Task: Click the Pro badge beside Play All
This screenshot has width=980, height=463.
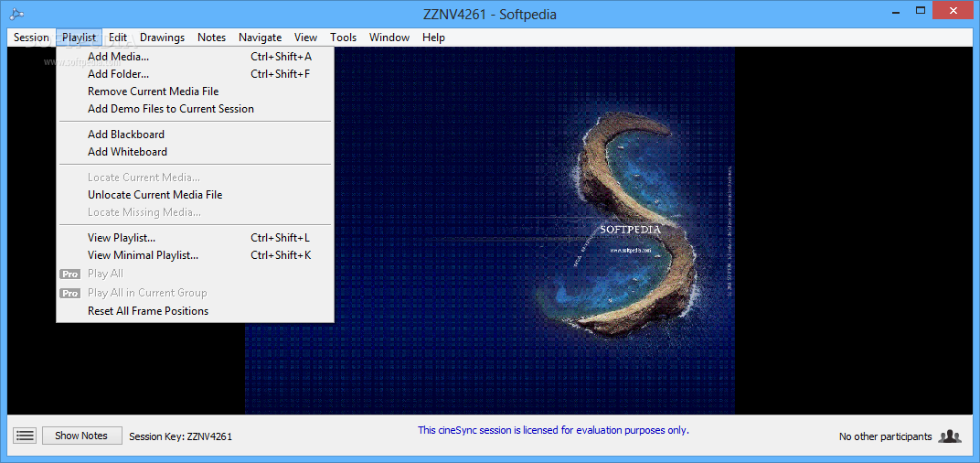Action: point(70,274)
